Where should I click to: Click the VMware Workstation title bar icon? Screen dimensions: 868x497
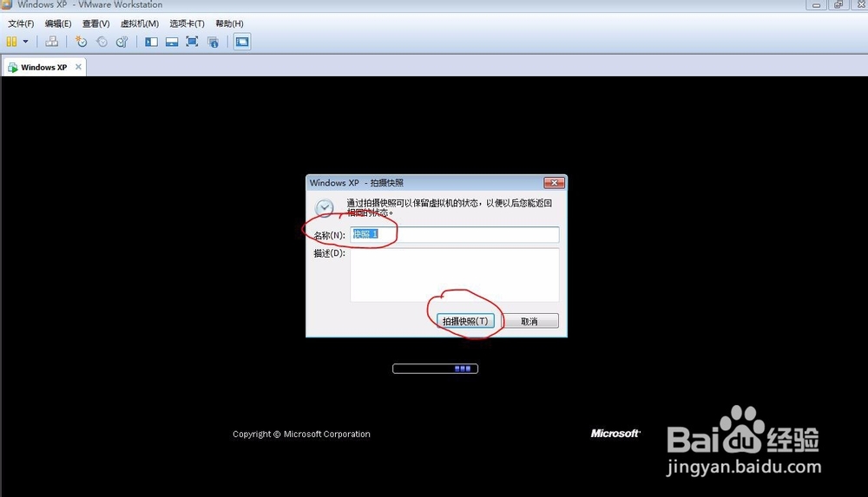tap(7, 4)
